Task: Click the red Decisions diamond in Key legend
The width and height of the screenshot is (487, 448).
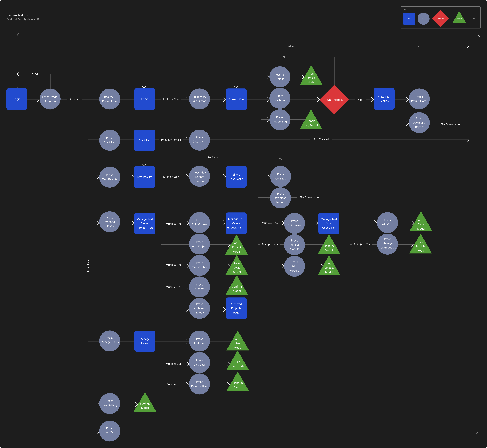Action: (x=440, y=19)
